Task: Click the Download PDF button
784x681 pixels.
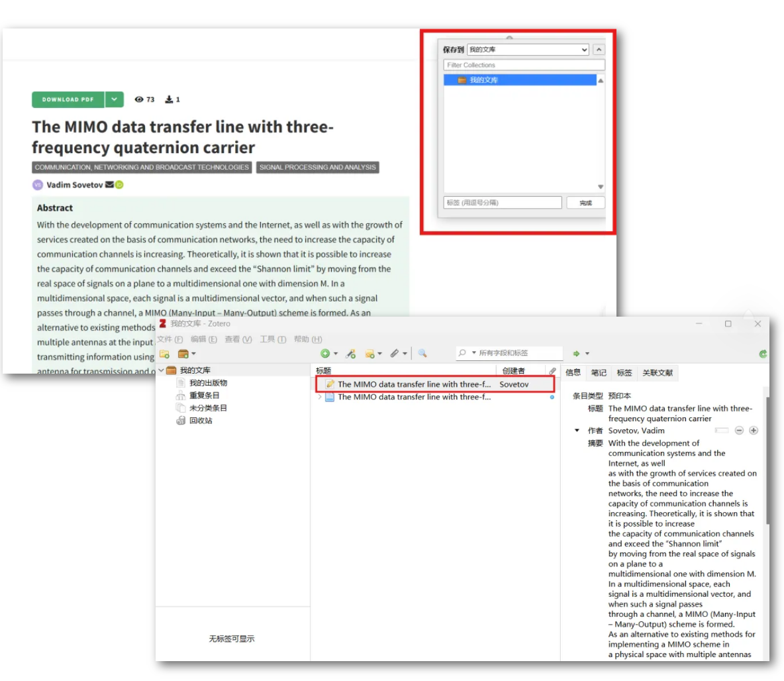Action: pos(68,99)
